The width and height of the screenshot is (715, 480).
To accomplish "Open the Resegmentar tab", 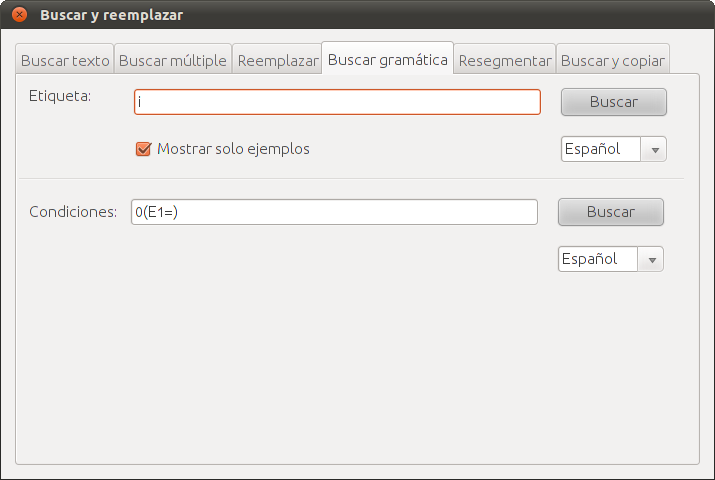I will point(505,60).
